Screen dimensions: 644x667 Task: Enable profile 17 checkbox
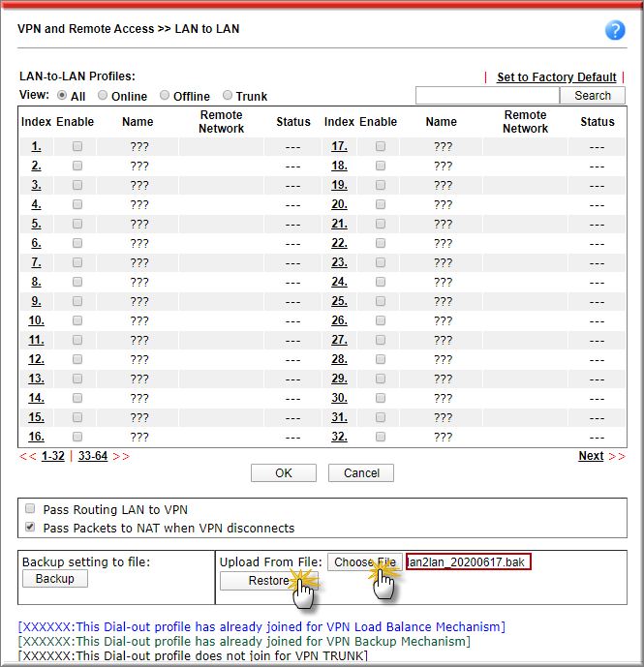click(381, 146)
